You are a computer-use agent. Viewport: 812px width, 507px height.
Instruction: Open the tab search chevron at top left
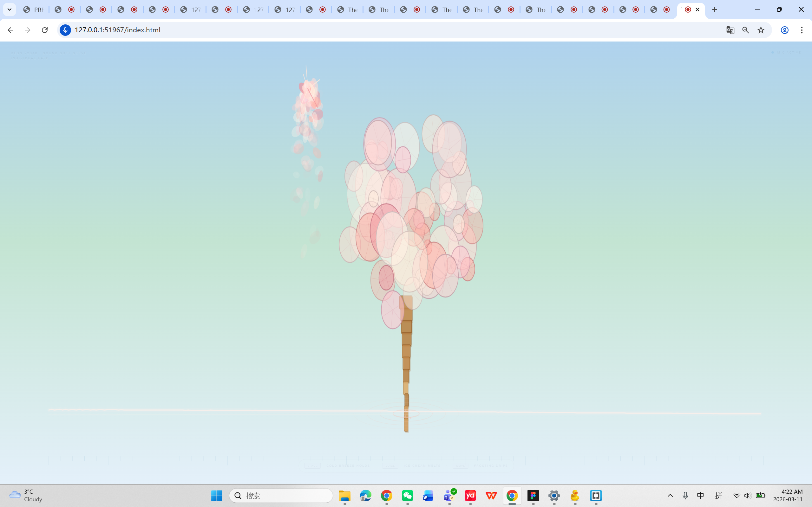pyautogui.click(x=9, y=10)
